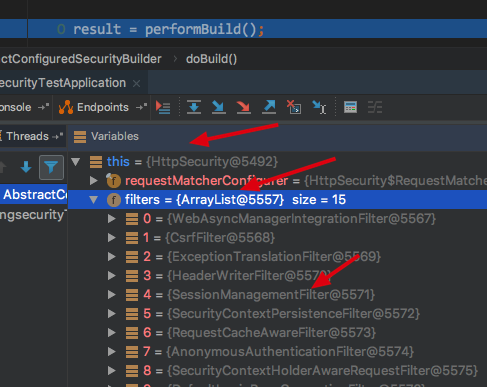Screen dimensions: 487x387
Task: Select the {HeaderWriterFilter@5570} entry
Action: click(x=249, y=276)
